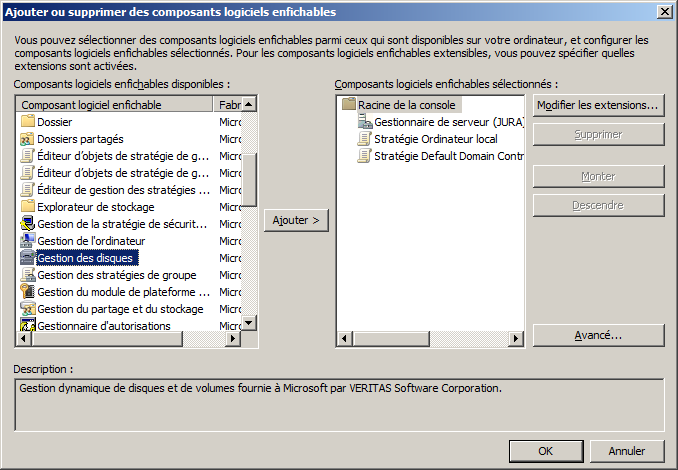This screenshot has width=678, height=470.
Task: Click the Explorateur de stockage icon
Action: pyautogui.click(x=28, y=207)
